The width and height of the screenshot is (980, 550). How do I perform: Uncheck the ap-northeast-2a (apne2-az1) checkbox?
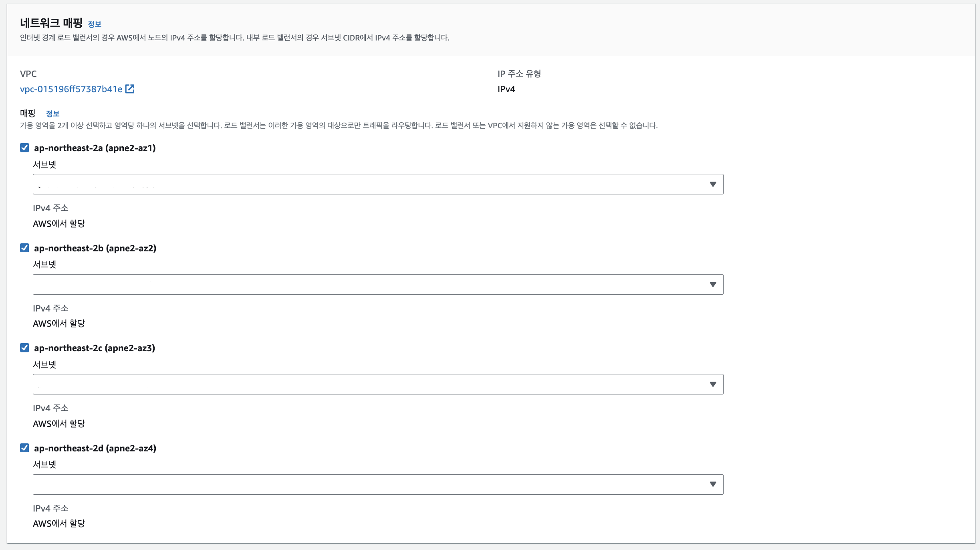pos(24,148)
